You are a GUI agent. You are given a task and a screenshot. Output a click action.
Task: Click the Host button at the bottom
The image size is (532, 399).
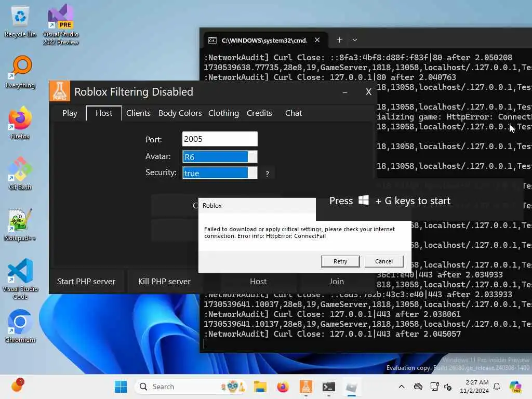pyautogui.click(x=258, y=281)
